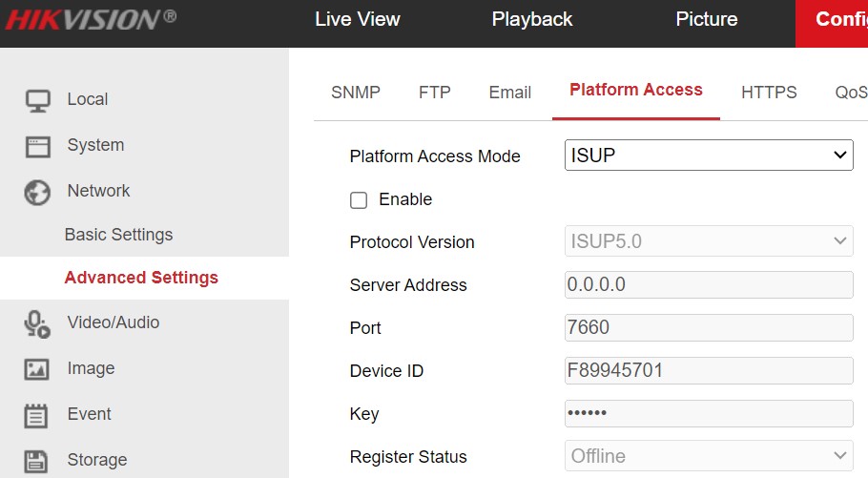Click the Event calendar icon
868x478 pixels.
37,415
